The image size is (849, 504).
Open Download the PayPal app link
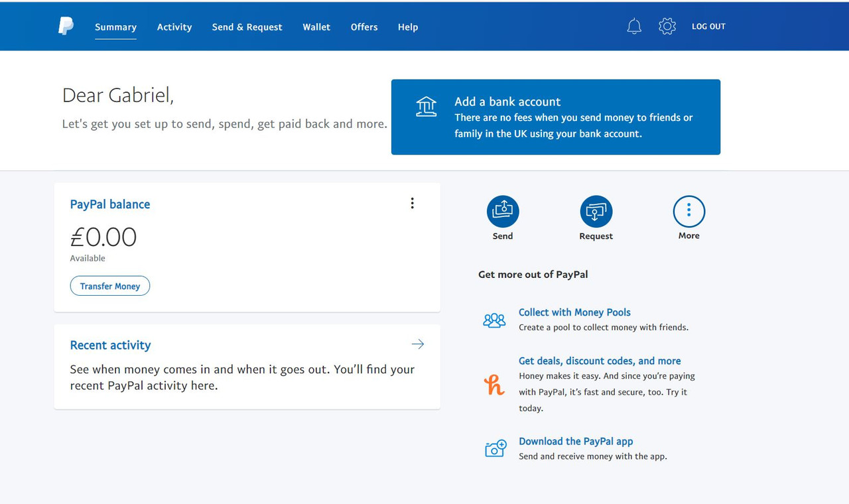tap(576, 441)
